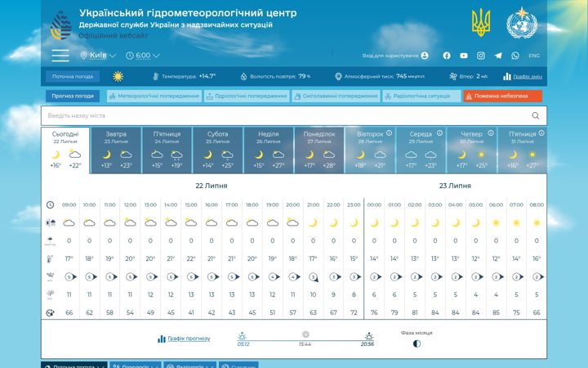This screenshot has height=368, width=588.
Task: Select the Сьогодні 22 Липня tab
Action: point(65,150)
